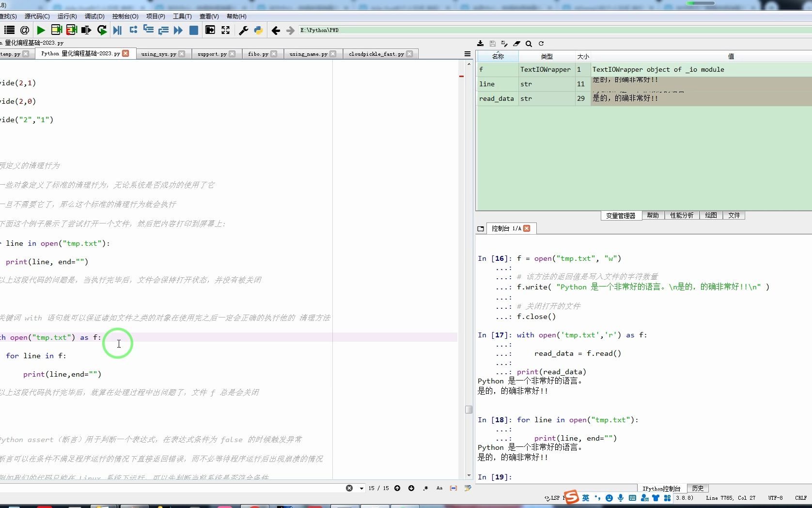Screen dimensions: 812x508
Task: Click the step return icon
Action: [163, 30]
